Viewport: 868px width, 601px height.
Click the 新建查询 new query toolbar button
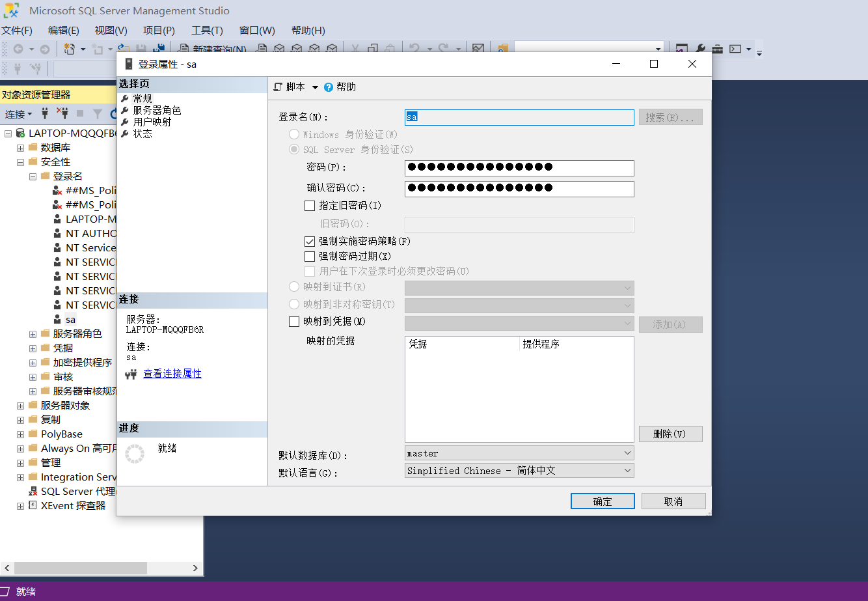tap(212, 49)
